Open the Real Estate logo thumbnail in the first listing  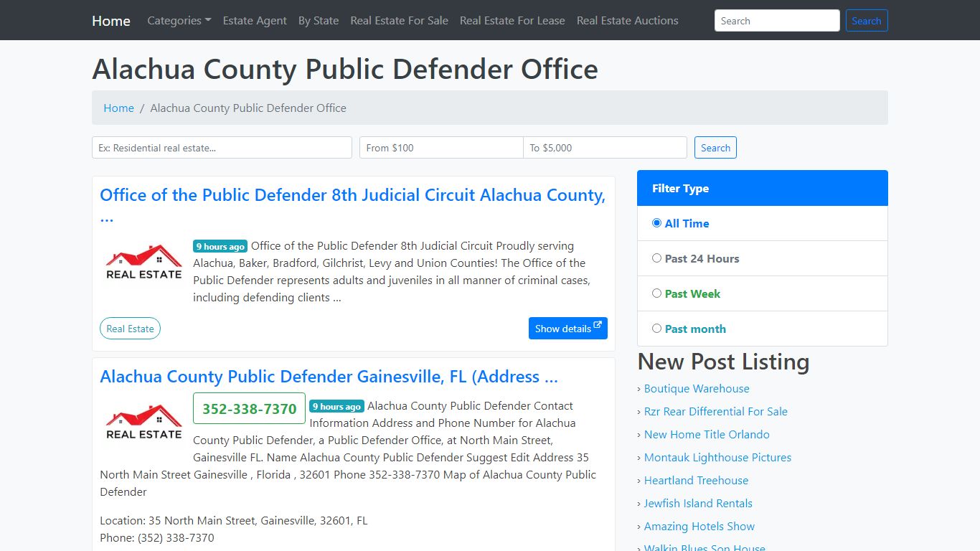(x=143, y=263)
